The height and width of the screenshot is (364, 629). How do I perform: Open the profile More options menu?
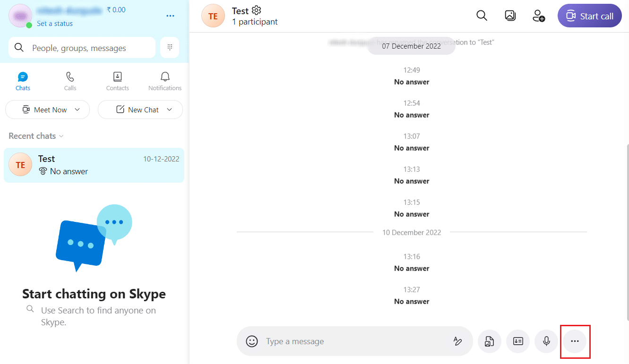pos(171,16)
